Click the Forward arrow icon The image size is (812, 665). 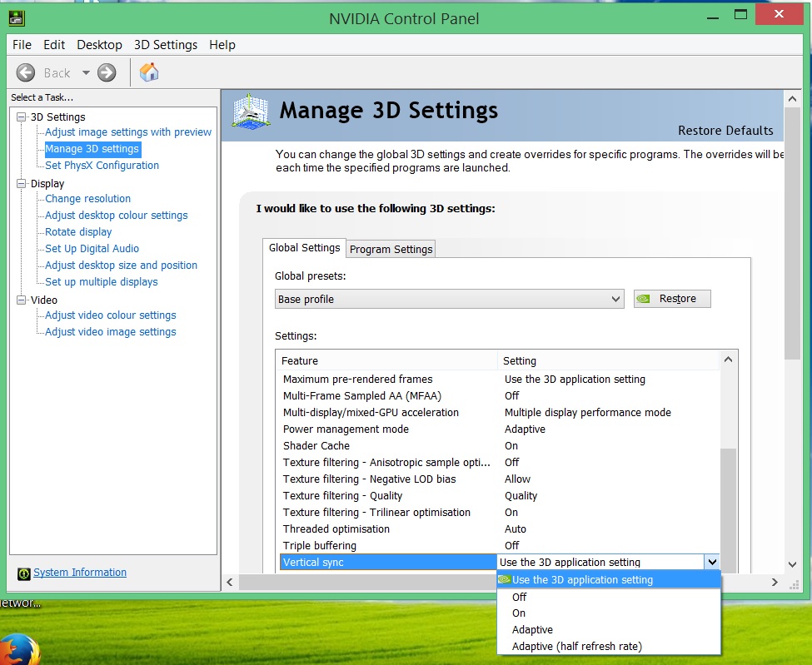[107, 72]
